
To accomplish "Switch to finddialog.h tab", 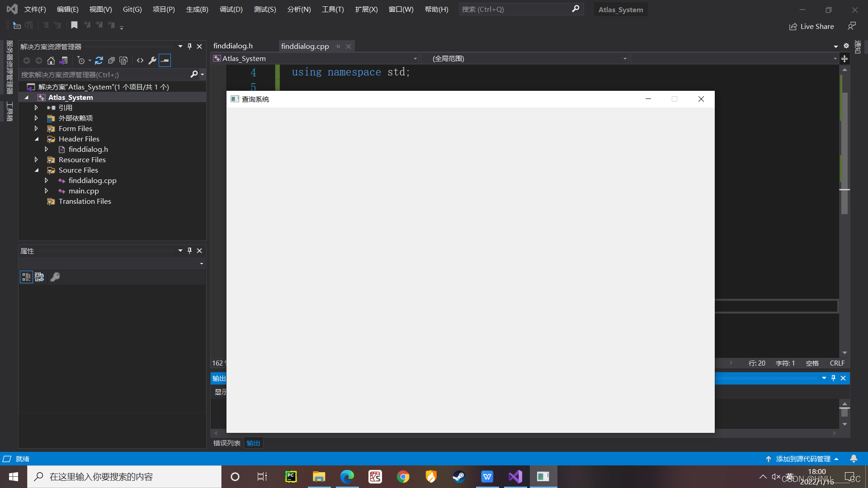I will [x=233, y=46].
